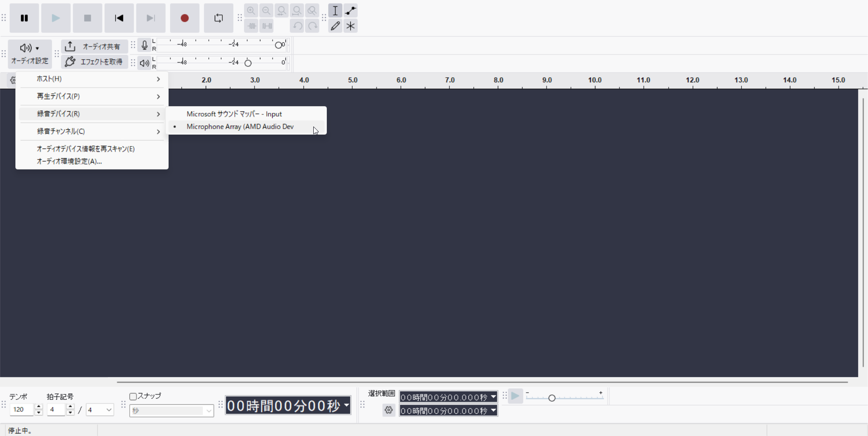Choose Microsoft サウンド マッパー - Input
Screen dimensions: 868x436
(234, 114)
